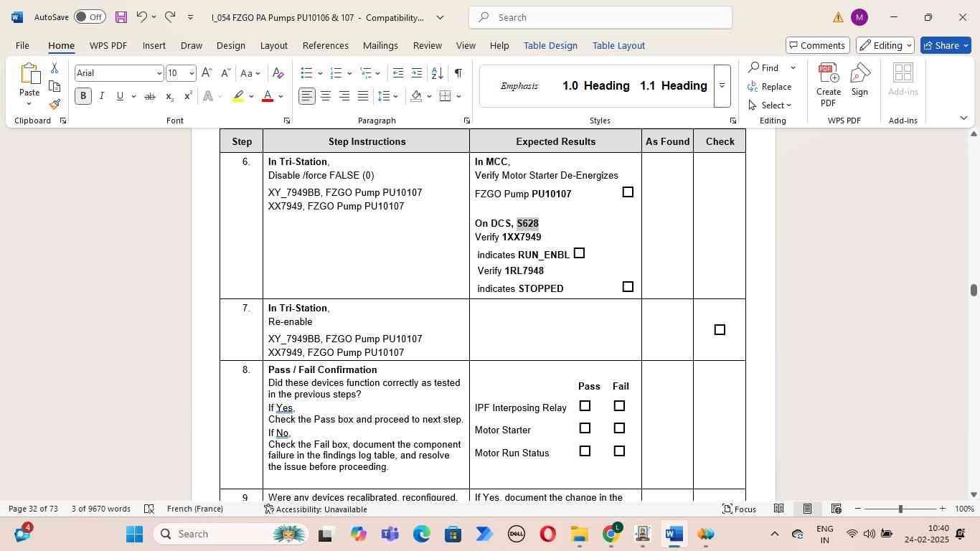980x551 pixels.
Task: Open the underline style dropdown
Action: pos(133,96)
